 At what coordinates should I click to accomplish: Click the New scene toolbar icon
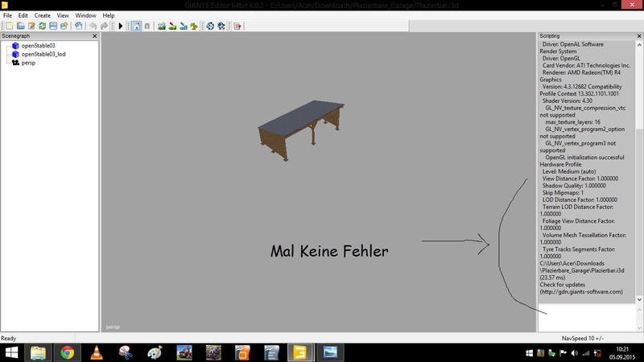pyautogui.click(x=9, y=26)
